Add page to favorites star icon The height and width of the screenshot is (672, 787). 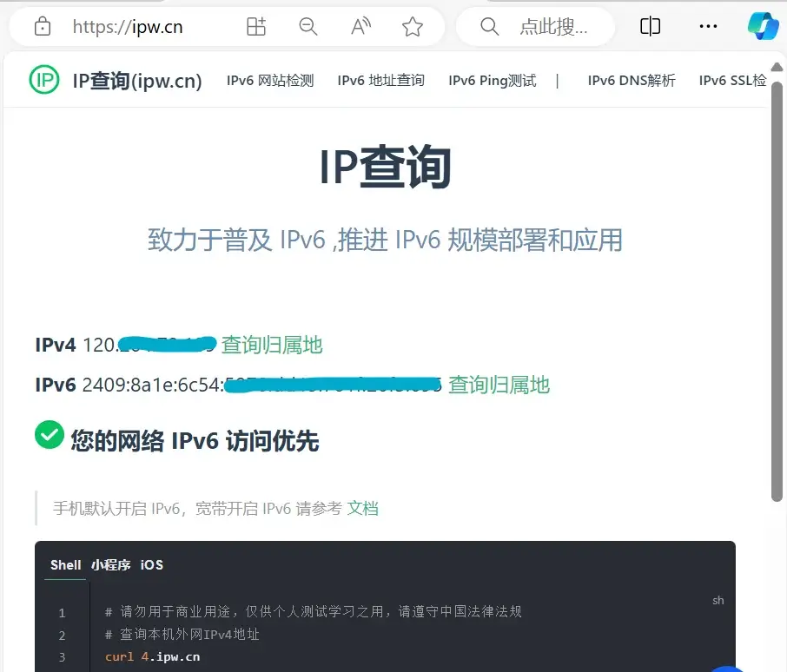pos(413,27)
